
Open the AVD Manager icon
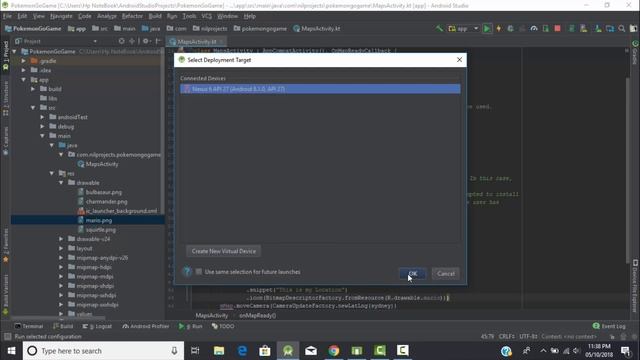click(x=584, y=29)
